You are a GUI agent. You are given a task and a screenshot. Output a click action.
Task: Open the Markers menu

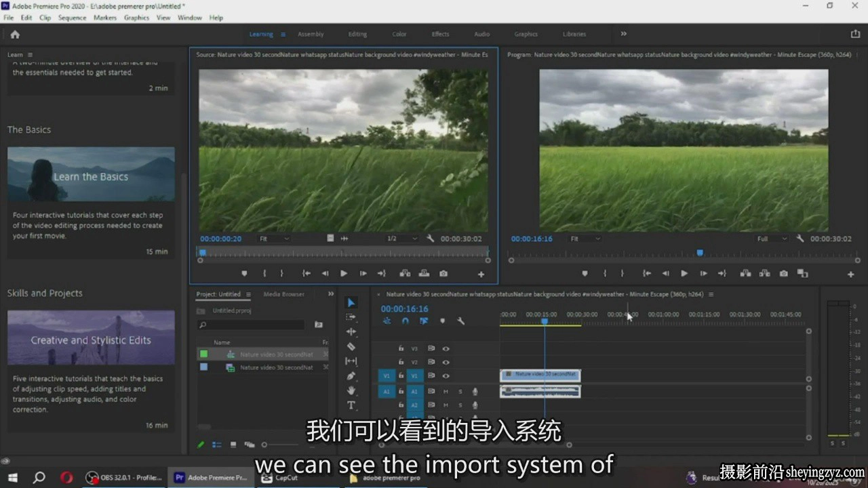(105, 18)
